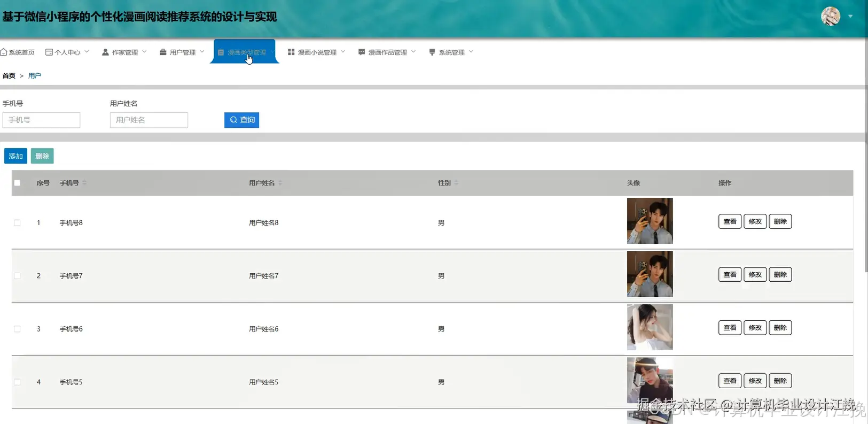
Task: Click 修改 in the 用户姓名6 row
Action: pos(755,328)
